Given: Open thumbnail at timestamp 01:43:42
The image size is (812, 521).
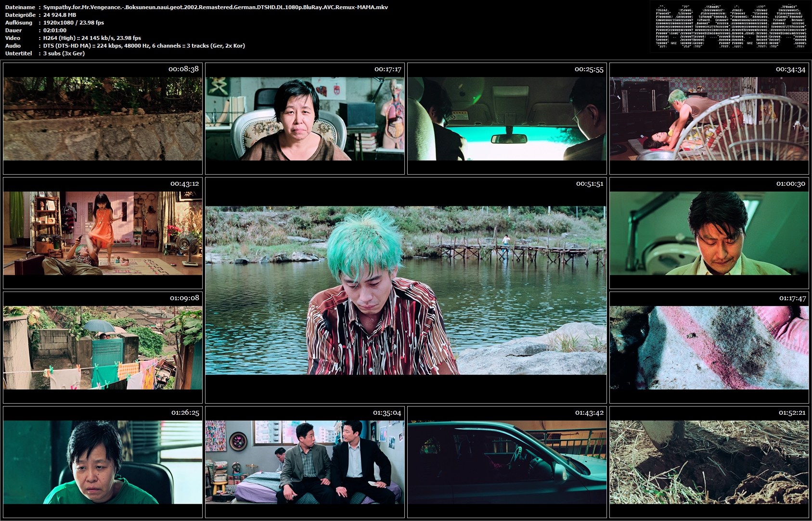Looking at the screenshot, I should tap(507, 462).
